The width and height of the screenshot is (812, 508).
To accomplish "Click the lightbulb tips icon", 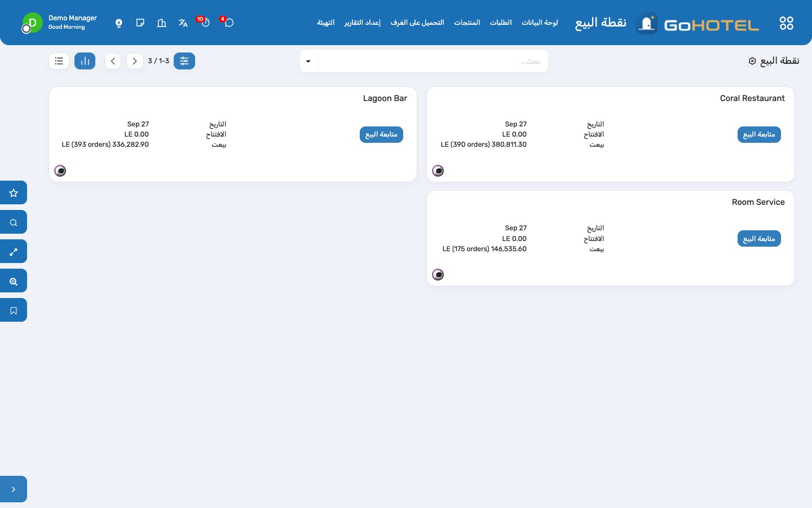I will [119, 23].
